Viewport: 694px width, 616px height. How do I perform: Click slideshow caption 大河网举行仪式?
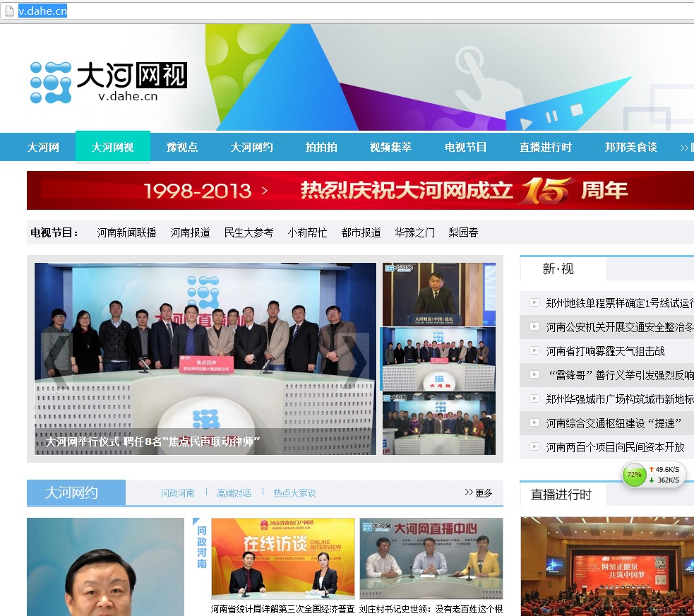point(152,441)
